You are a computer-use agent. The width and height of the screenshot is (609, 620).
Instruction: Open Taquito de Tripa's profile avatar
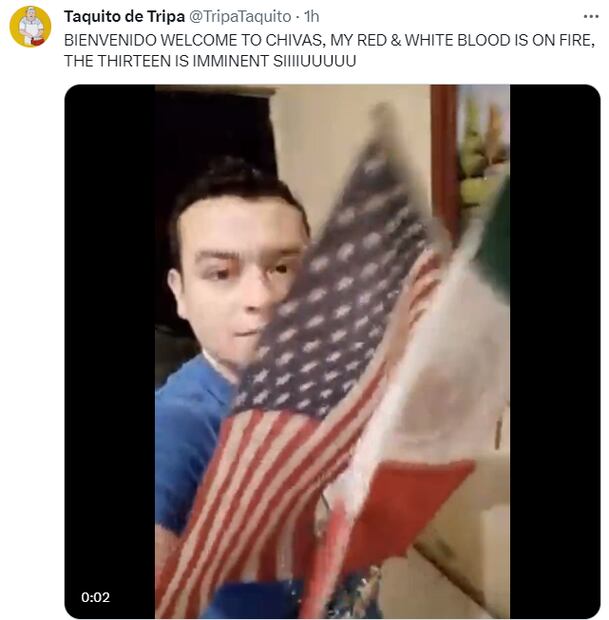pyautogui.click(x=30, y=26)
